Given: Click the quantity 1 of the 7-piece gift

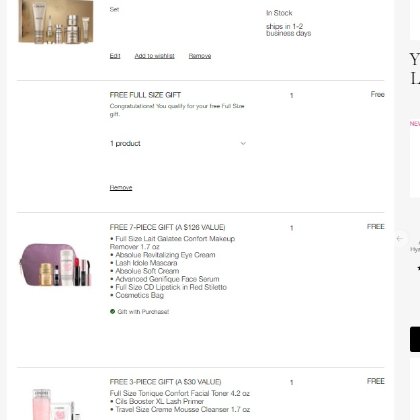Looking at the screenshot, I should 292,228.
